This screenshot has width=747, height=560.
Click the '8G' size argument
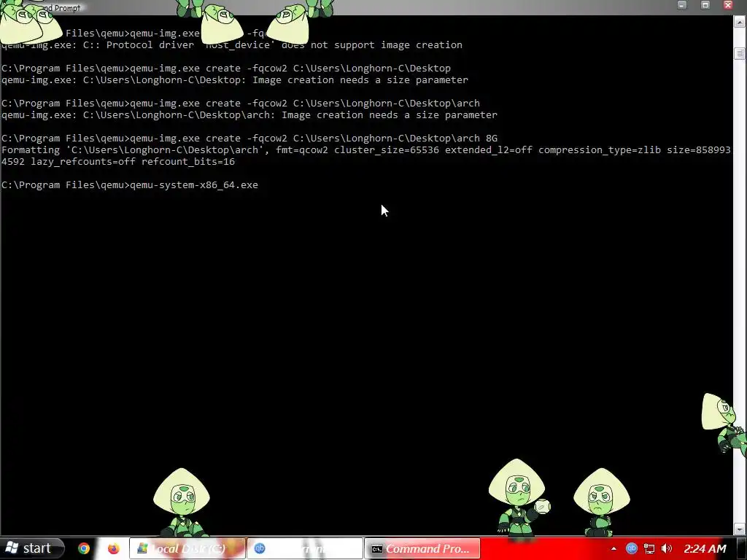tap(492, 138)
